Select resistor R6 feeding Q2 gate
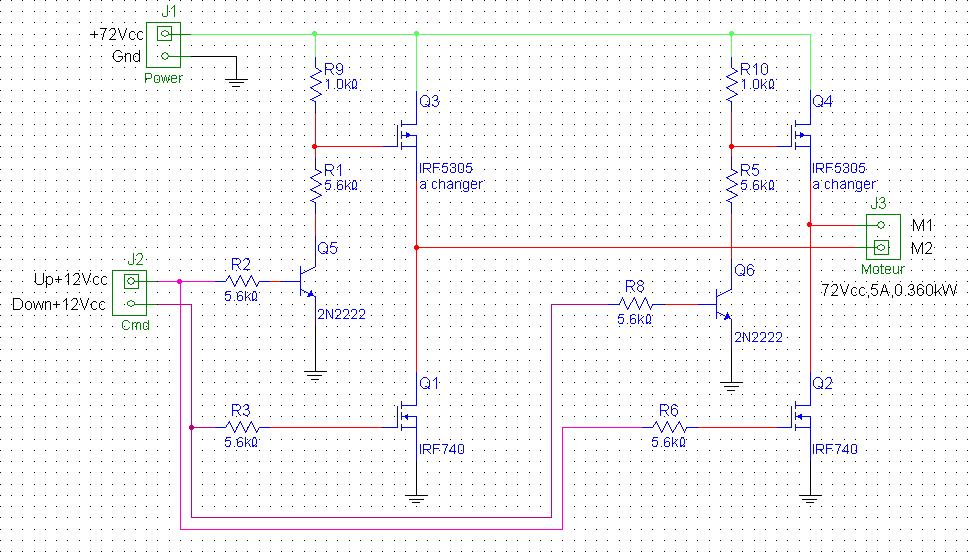Viewport: 972px width, 556px height. pos(669,427)
